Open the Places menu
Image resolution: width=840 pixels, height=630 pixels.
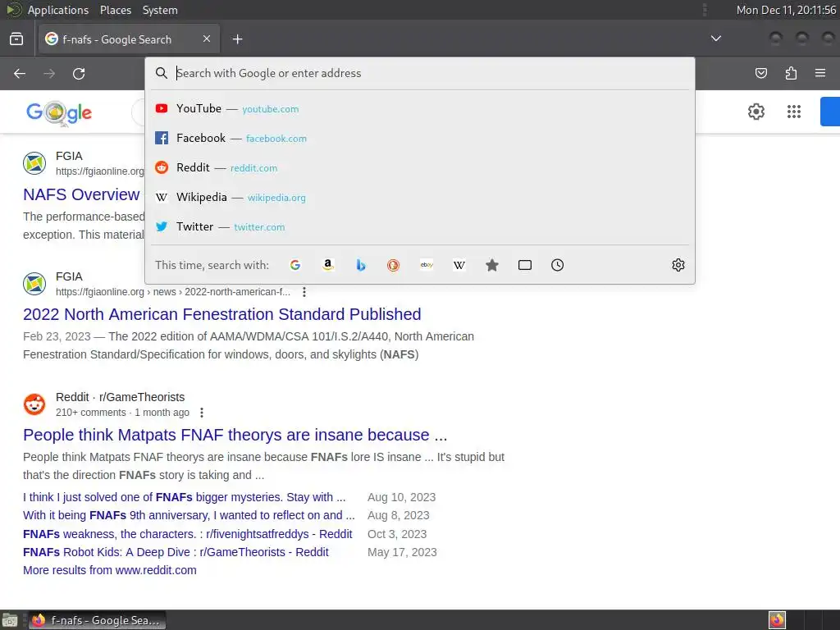(x=115, y=10)
